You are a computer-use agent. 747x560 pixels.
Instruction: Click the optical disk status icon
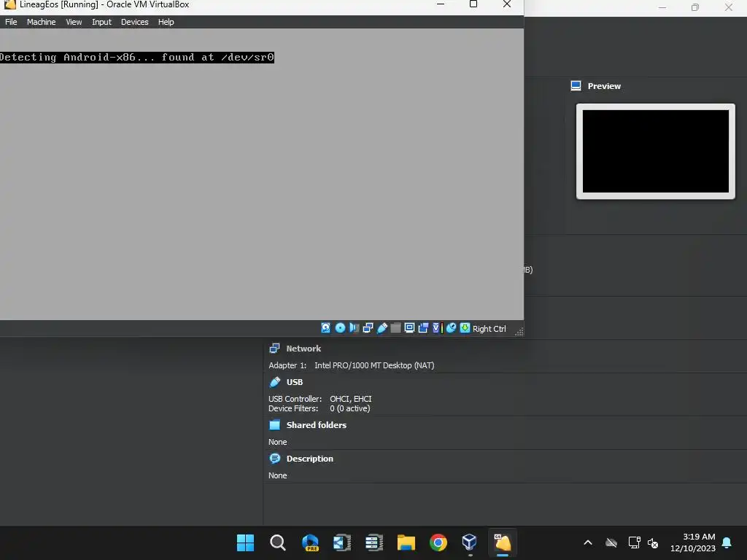pyautogui.click(x=340, y=328)
